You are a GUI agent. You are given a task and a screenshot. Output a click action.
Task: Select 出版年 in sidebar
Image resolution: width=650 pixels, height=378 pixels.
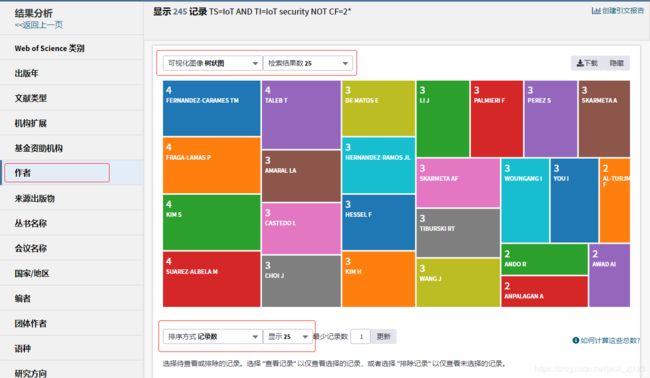tap(72, 73)
